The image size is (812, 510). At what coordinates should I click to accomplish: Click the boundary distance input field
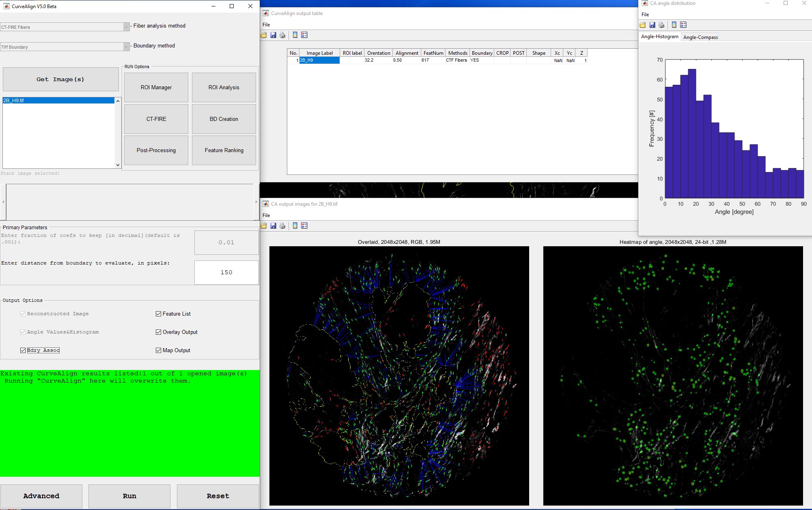coord(226,272)
